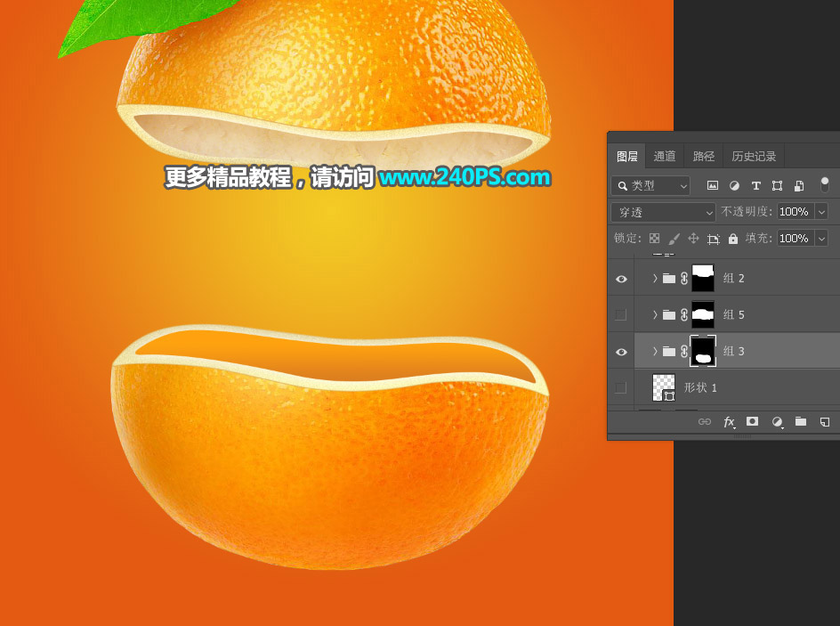Hide the 组 2 layer group
This screenshot has height=626, width=840.
(621, 279)
